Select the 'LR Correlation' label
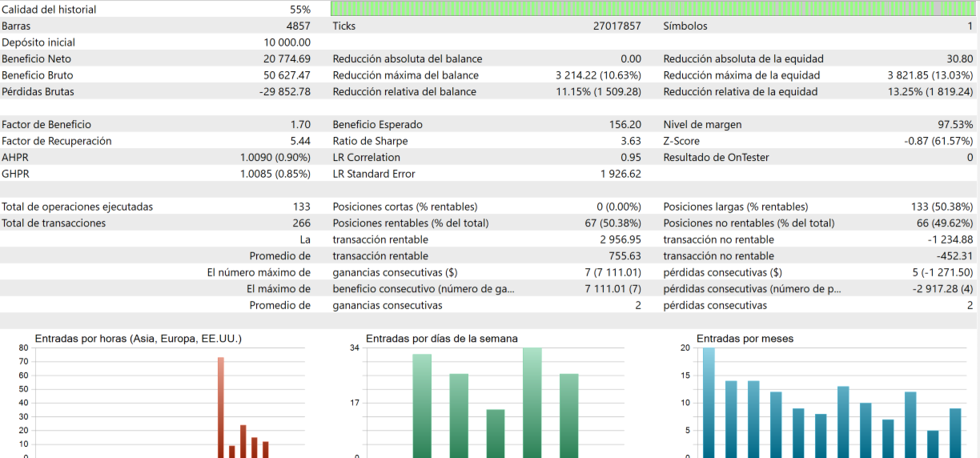 [367, 157]
